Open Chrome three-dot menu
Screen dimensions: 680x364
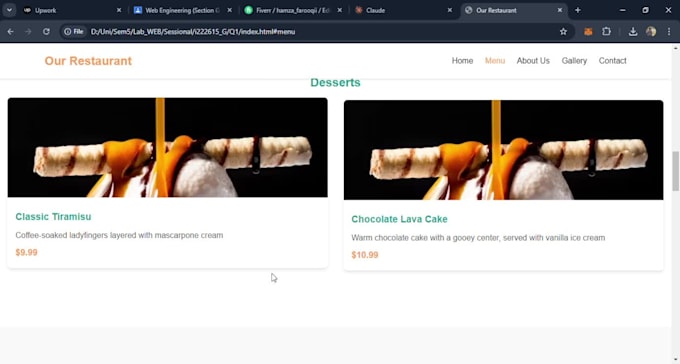669,32
